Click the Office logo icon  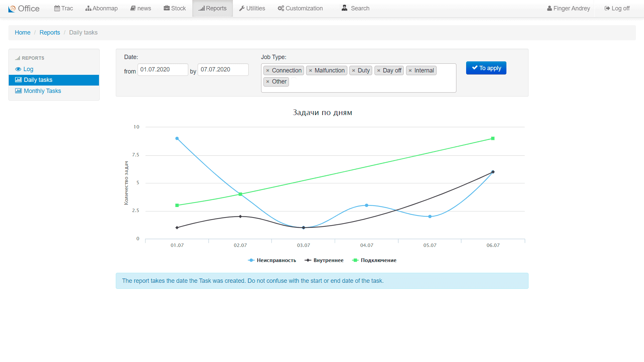click(12, 9)
